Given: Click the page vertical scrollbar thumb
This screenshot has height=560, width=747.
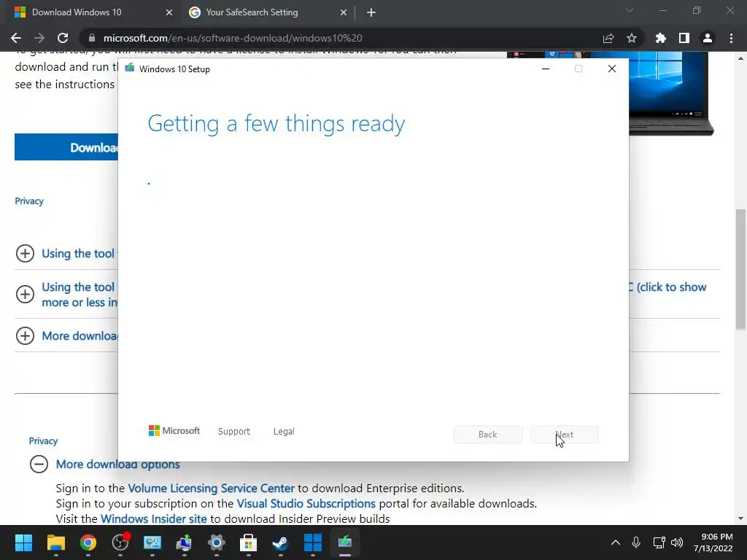Looking at the screenshot, I should pos(741,269).
